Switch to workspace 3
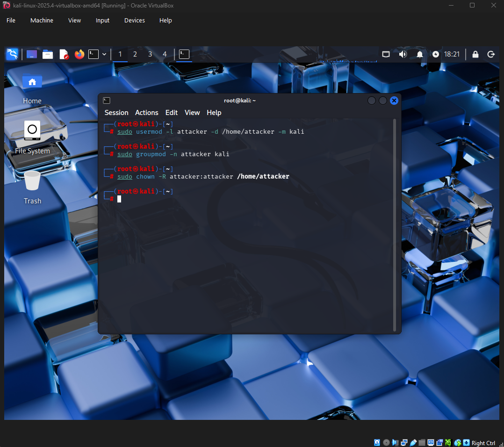The height and width of the screenshot is (447, 504). (x=150, y=54)
